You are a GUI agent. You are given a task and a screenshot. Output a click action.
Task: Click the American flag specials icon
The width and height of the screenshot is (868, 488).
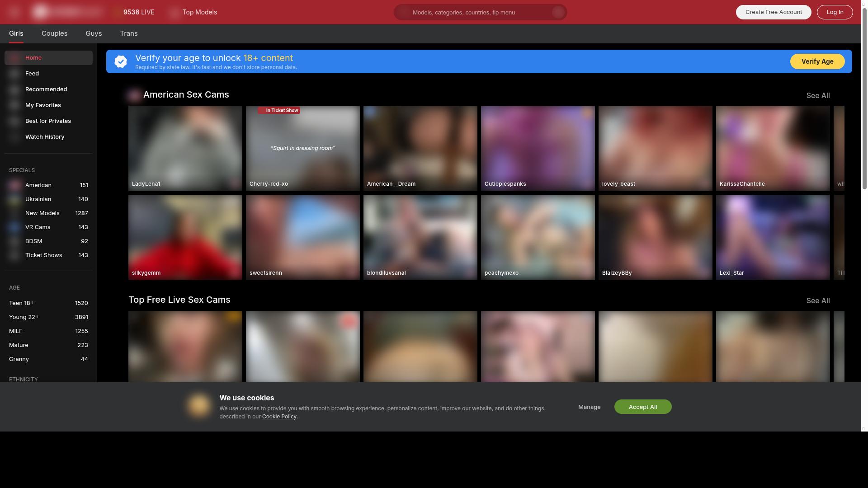15,185
